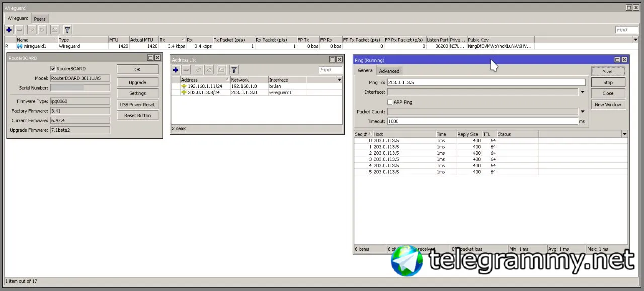Click enable checkmark icon in Wireguard toolbar

(x=32, y=30)
